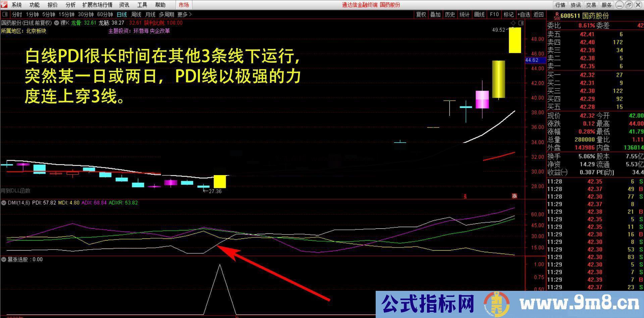Screen dimensions: 644x318
Task: Click the 行情 quotes button
Action: (561, 5)
